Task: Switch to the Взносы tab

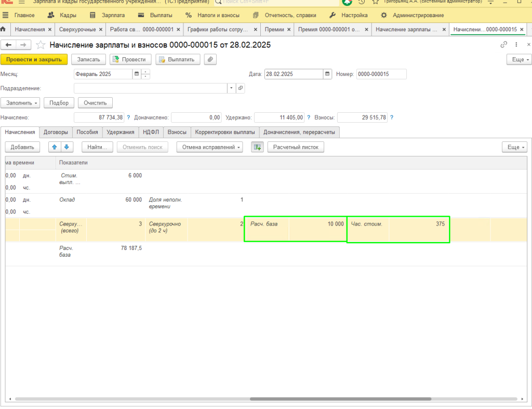Action: [177, 132]
